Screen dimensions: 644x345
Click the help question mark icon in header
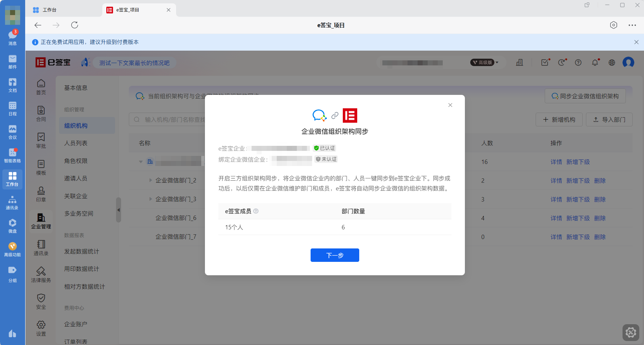(578, 63)
